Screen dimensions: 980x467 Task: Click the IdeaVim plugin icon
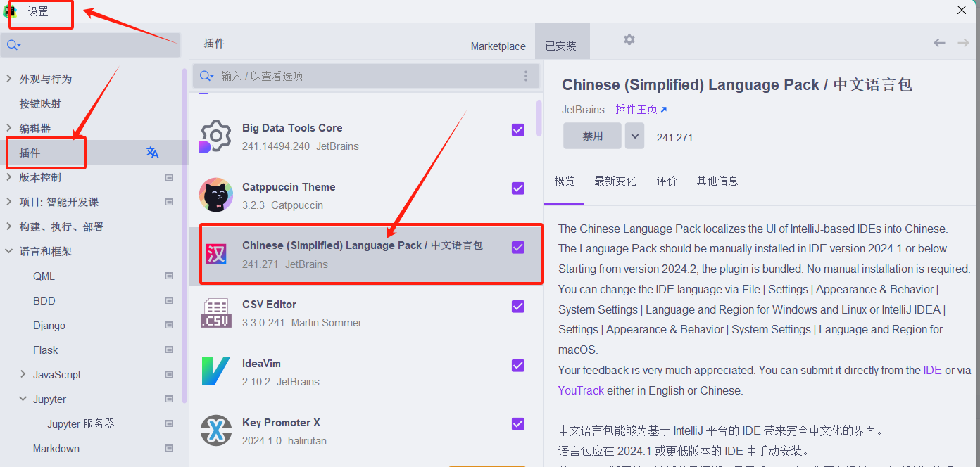[215, 371]
